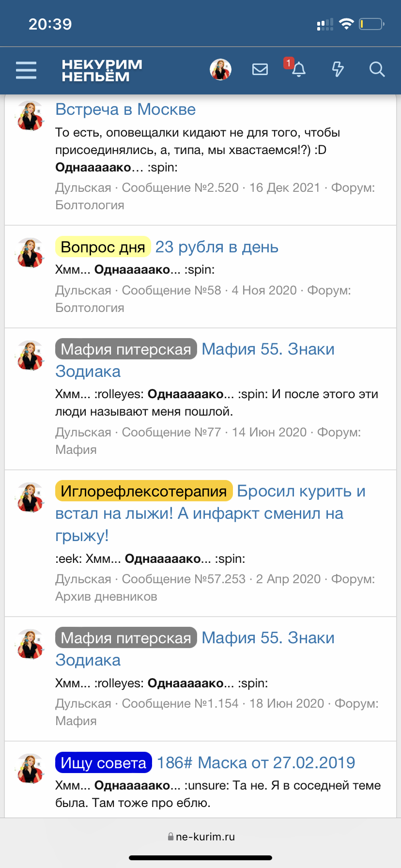Tap the lightning bolt what's new icon
This screenshot has width=401, height=868.
click(x=338, y=70)
